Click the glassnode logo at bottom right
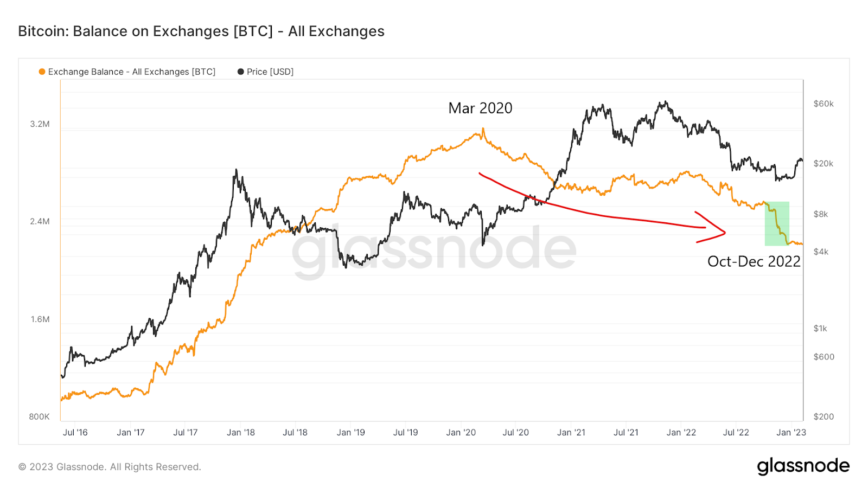The width and height of the screenshot is (868, 488). point(803,466)
